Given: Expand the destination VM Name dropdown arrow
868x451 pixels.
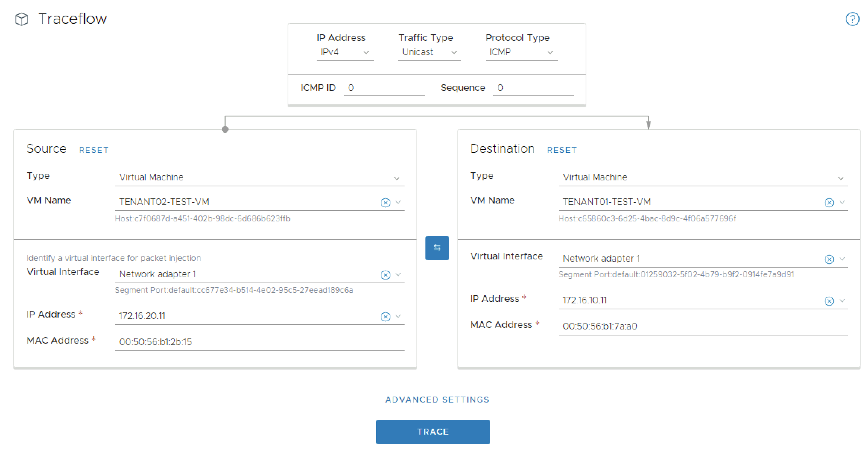Looking at the screenshot, I should pyautogui.click(x=842, y=202).
